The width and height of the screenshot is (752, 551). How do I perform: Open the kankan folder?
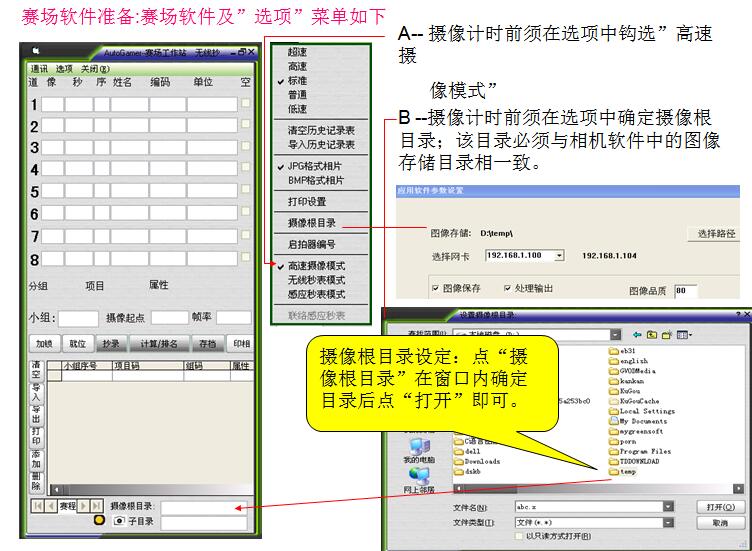point(626,381)
